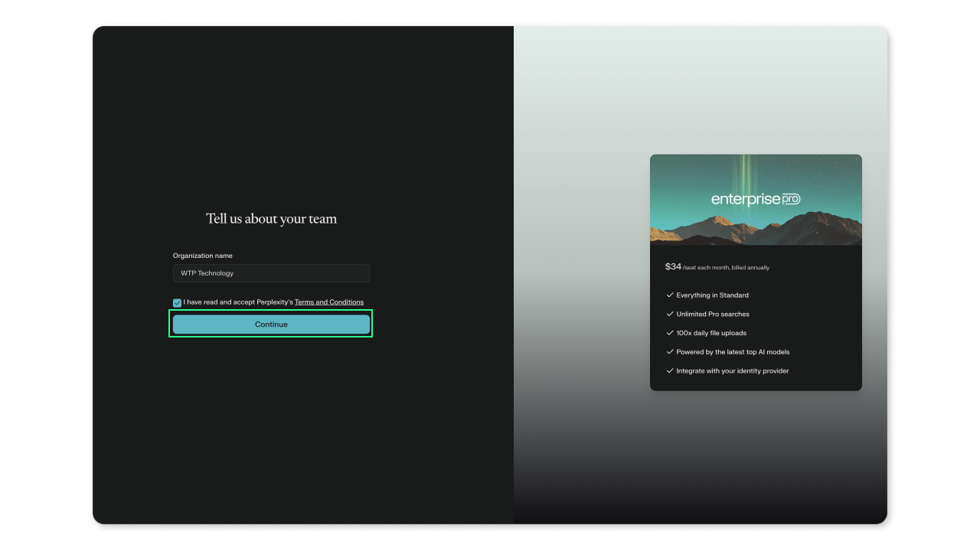Click the $34 price text
This screenshot has height=551, width=980.
coord(673,267)
